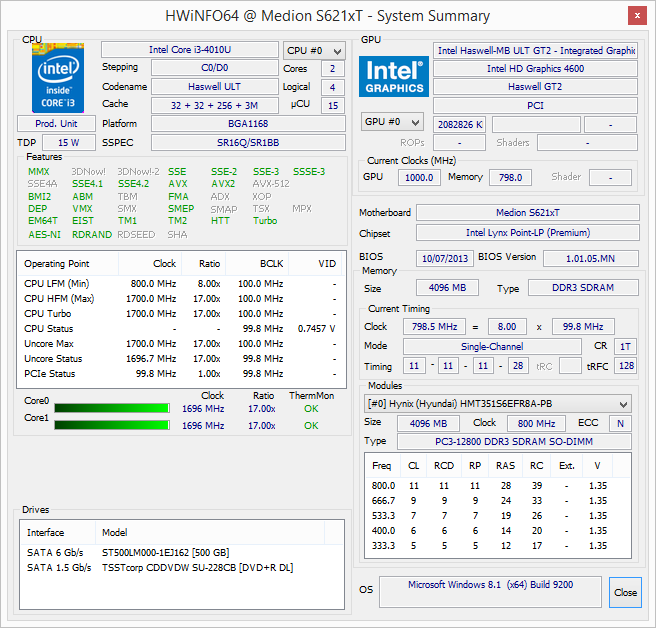656x628 pixels.
Task: Click the AVX2 feature label
Action: click(223, 184)
